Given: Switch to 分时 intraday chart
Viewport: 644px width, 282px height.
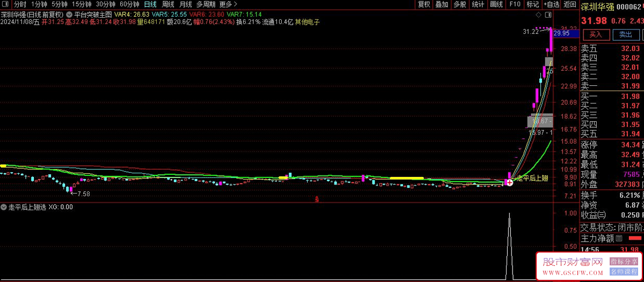Looking at the screenshot, I should [x=20, y=4].
